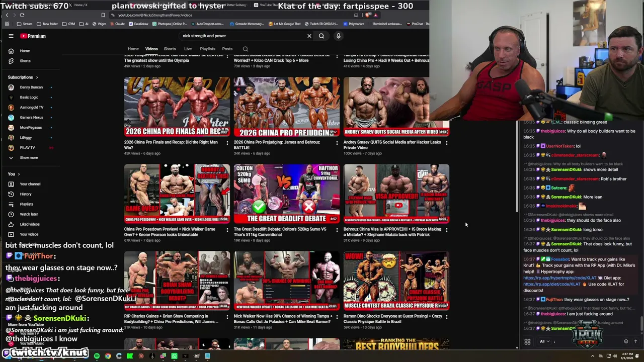Play the Muscle Contest Brazil Classic Physique thumbnail
Image resolution: width=644 pixels, height=362 pixels.
coord(396,281)
